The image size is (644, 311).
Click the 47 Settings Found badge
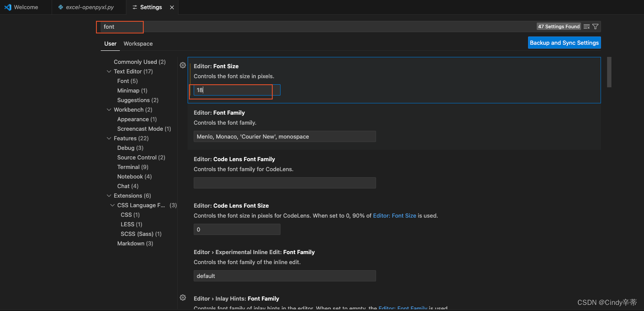(559, 26)
